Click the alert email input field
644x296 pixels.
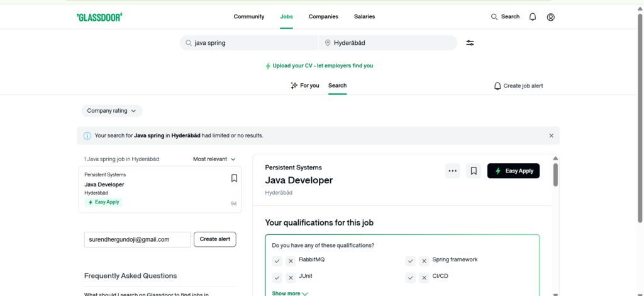tap(138, 239)
